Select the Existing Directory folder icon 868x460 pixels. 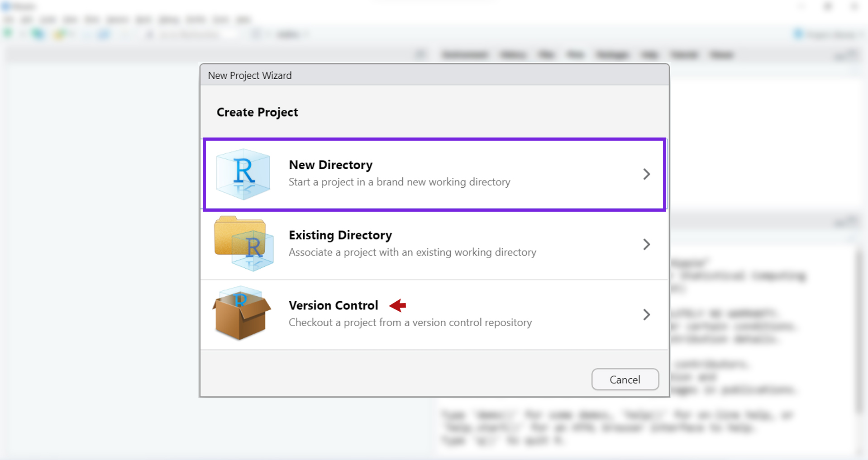(243, 244)
